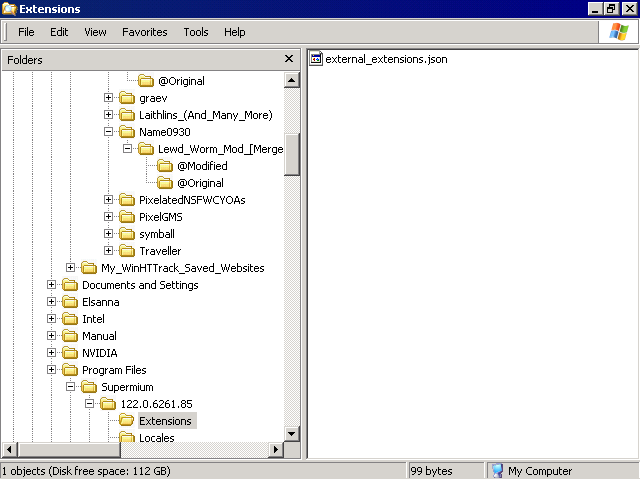Minimize the Extensions window
640x480 pixels.
point(596,9)
